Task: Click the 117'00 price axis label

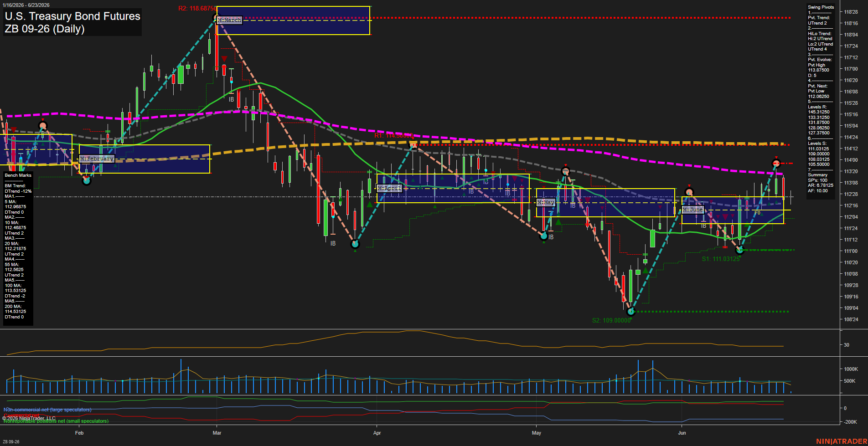Action: coord(851,69)
